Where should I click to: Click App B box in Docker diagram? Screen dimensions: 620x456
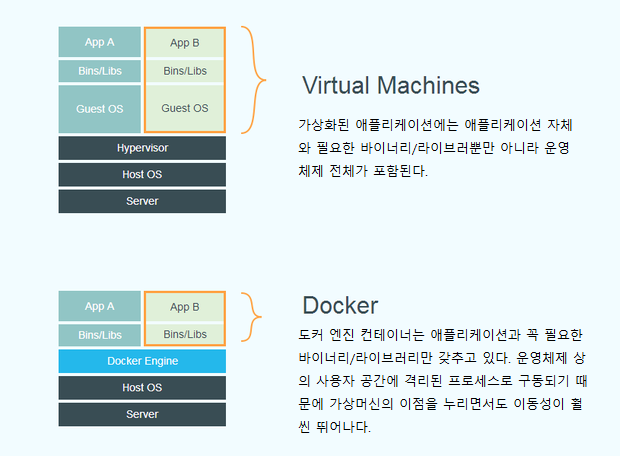click(x=185, y=307)
